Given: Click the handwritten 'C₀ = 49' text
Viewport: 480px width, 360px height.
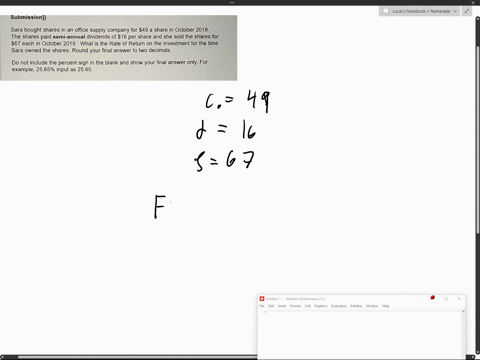Looking at the screenshot, I should pos(238,101).
